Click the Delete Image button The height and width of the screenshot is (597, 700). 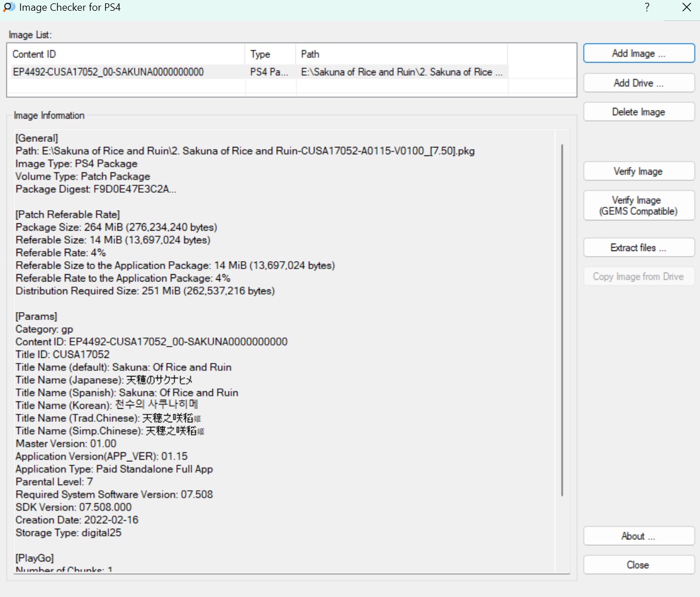[x=638, y=112]
